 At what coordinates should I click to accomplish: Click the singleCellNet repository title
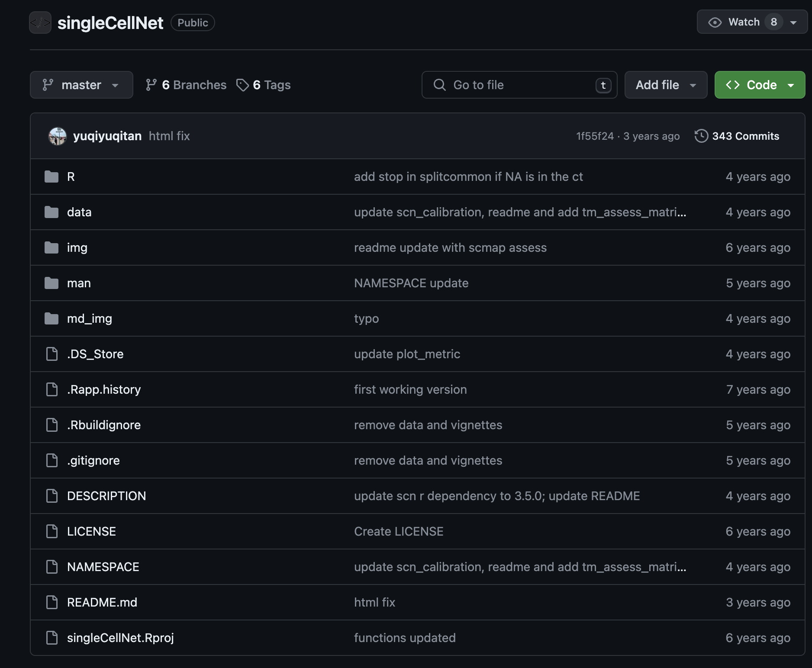tap(110, 23)
